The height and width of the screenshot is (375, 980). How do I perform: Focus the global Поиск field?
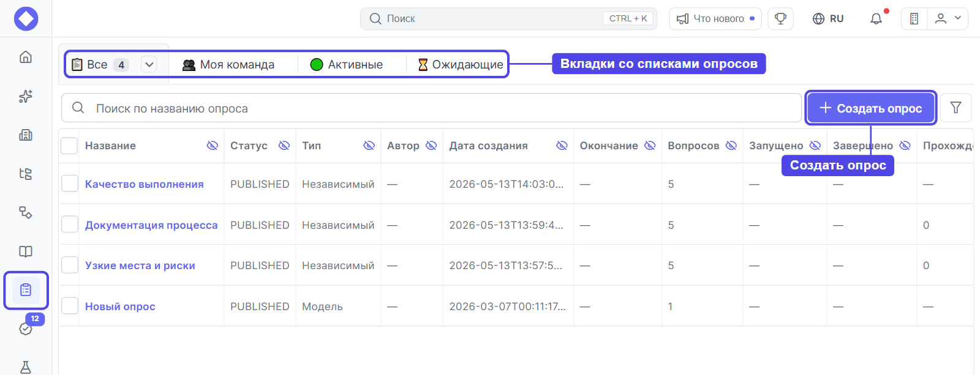[x=508, y=18]
